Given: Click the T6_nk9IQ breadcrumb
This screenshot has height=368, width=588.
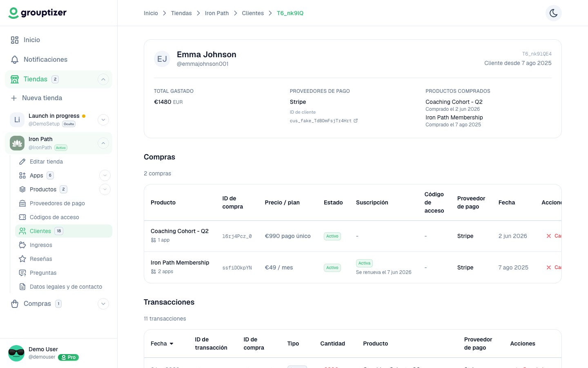Looking at the screenshot, I should click(290, 13).
